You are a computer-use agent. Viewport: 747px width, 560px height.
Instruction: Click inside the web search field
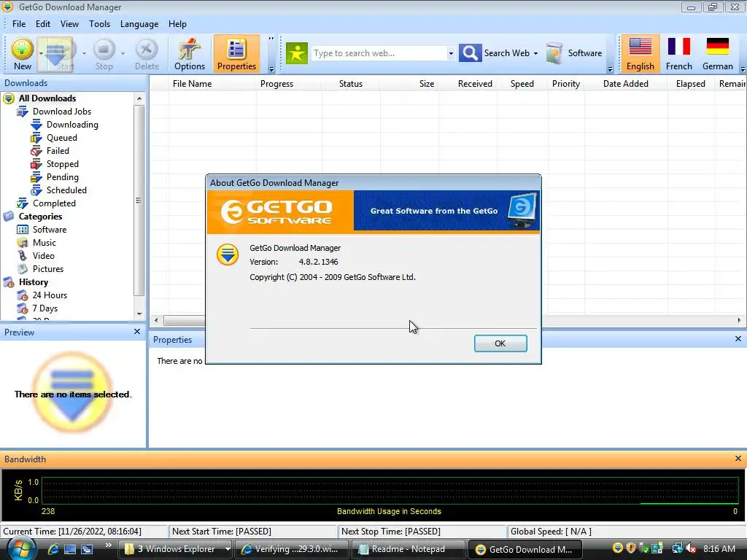click(379, 53)
